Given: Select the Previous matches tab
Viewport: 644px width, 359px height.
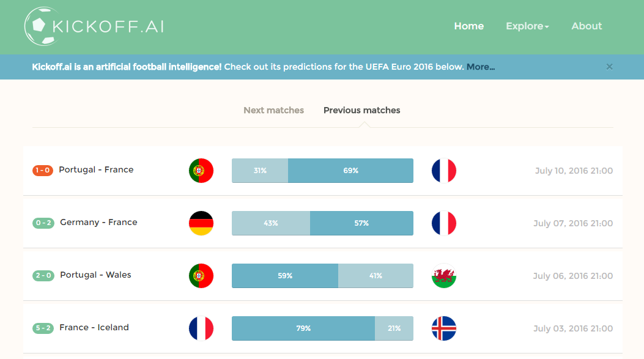Looking at the screenshot, I should point(362,111).
